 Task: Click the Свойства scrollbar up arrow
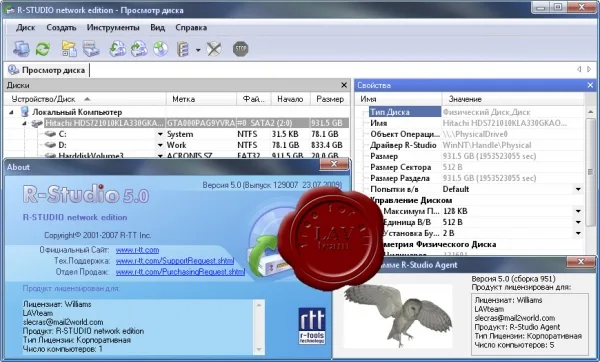(x=590, y=112)
